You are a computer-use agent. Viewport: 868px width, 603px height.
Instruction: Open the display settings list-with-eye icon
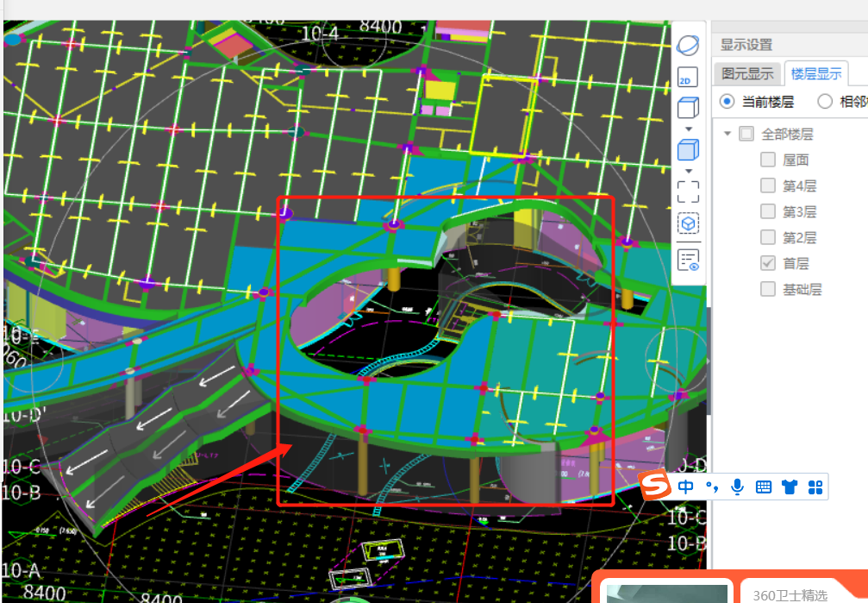(688, 260)
